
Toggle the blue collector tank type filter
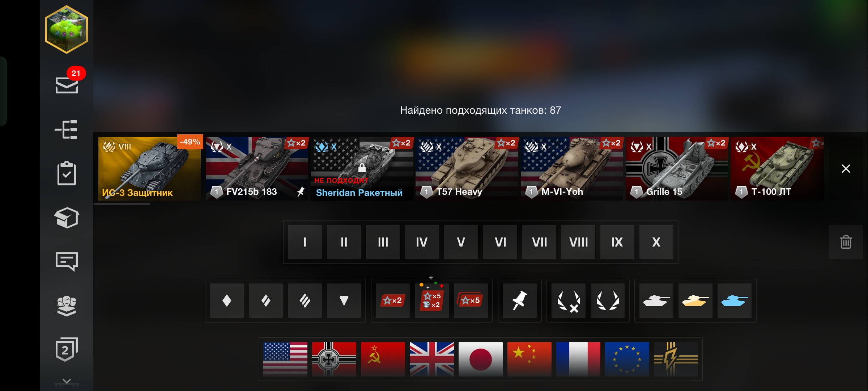pyautogui.click(x=735, y=300)
